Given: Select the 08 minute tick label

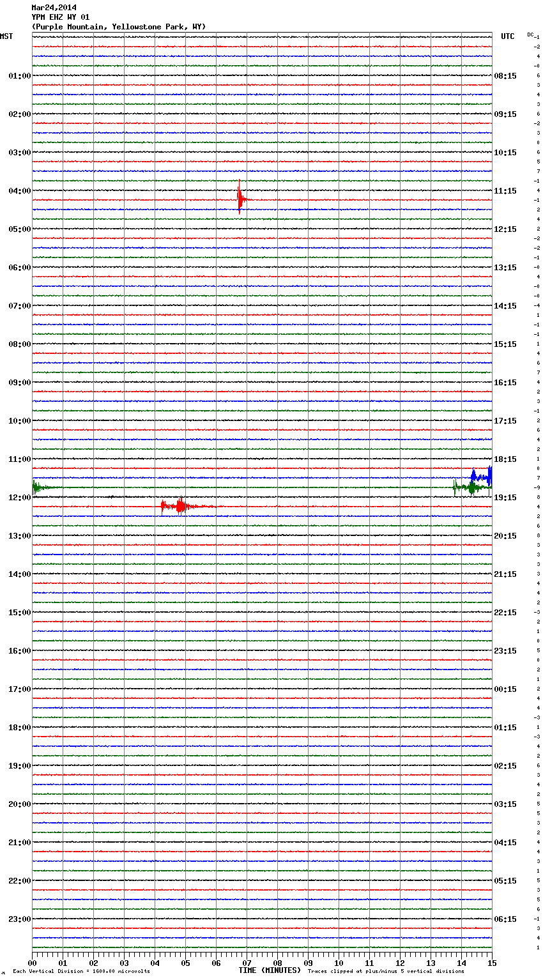Looking at the screenshot, I should (x=277, y=963).
